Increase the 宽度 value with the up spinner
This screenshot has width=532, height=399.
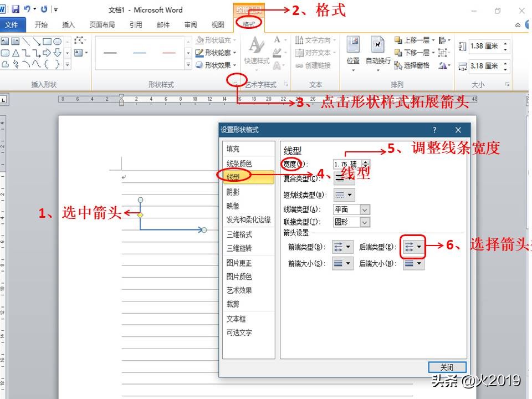365,161
